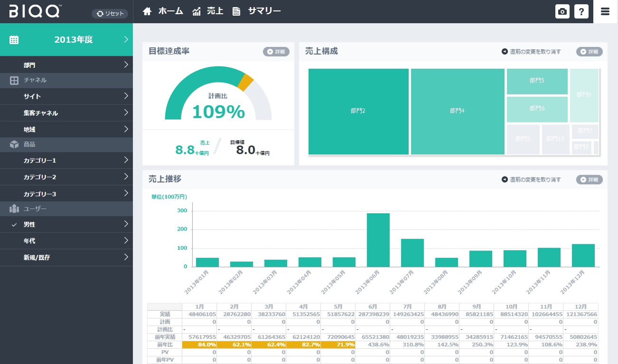
Task: Select the 部門7 treemap block
Action: point(585,131)
